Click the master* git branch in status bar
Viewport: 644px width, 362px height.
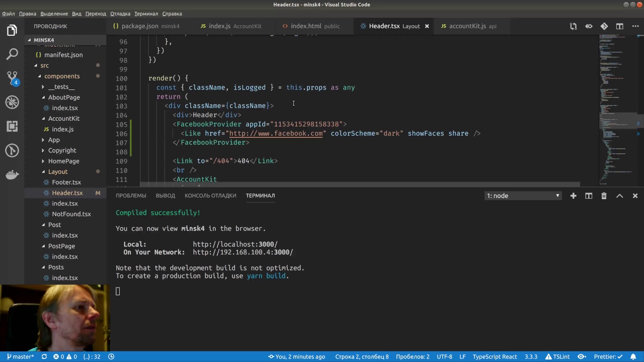(20, 356)
